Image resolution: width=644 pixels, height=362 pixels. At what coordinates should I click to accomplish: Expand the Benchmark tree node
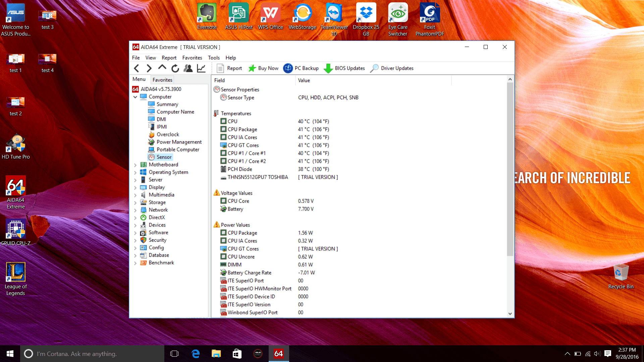point(135,263)
